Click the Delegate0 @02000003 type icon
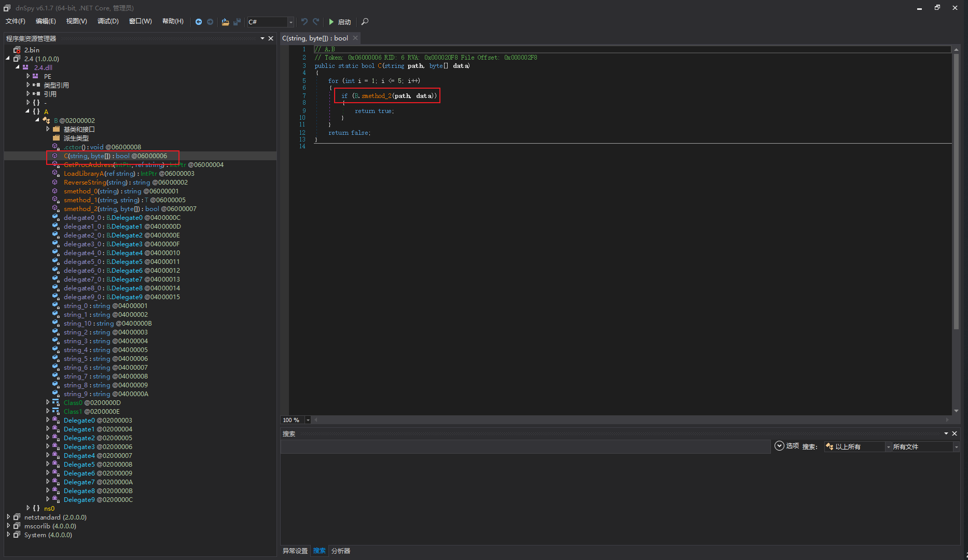This screenshot has width=968, height=560. (x=56, y=420)
